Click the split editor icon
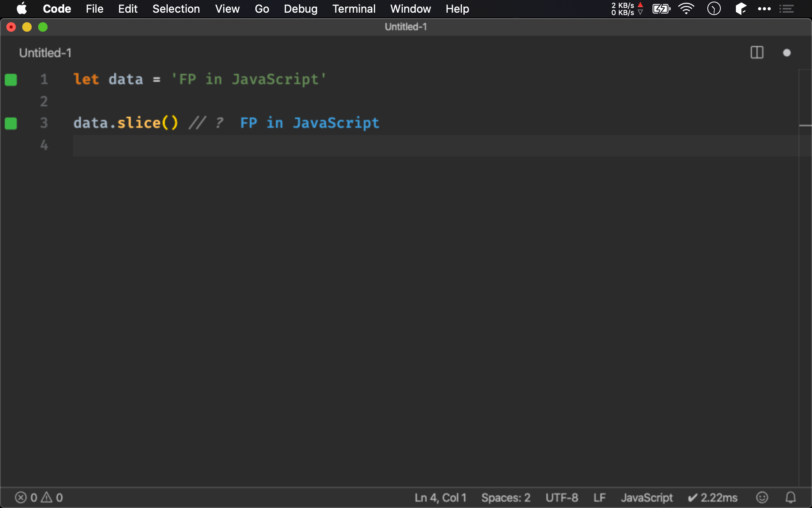812x508 pixels. tap(757, 52)
